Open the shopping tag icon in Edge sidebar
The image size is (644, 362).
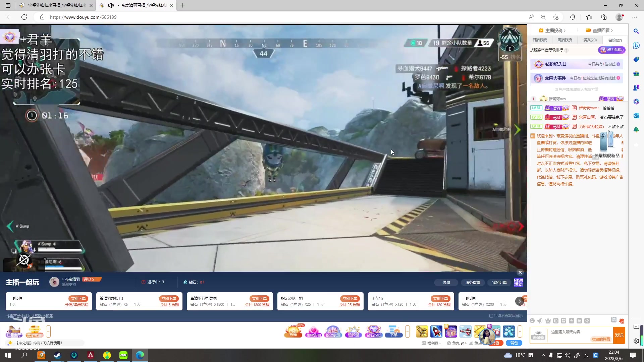click(x=636, y=59)
